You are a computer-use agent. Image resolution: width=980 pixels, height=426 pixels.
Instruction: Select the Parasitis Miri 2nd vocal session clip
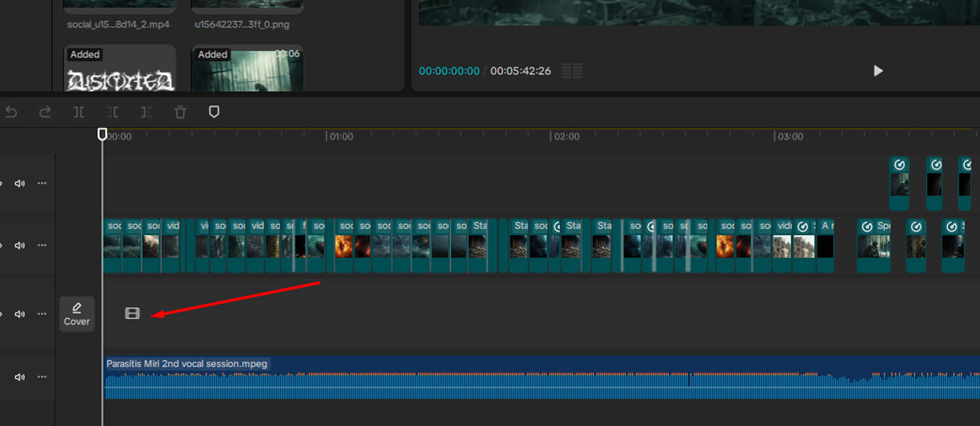point(542,377)
